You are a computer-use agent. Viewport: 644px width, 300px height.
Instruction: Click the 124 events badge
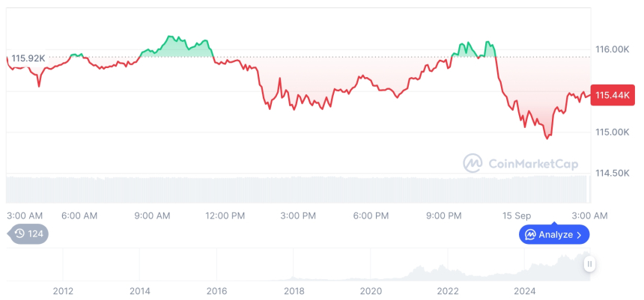(28, 234)
